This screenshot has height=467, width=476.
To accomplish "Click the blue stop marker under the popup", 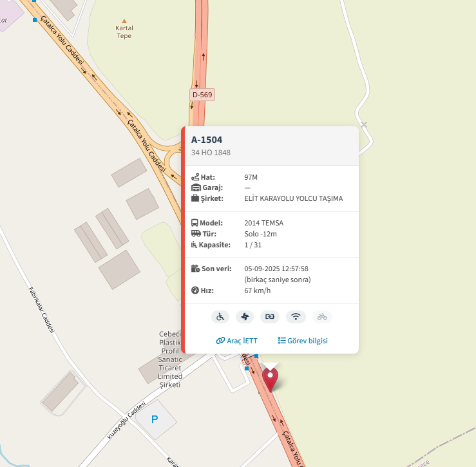I will [x=256, y=356].
